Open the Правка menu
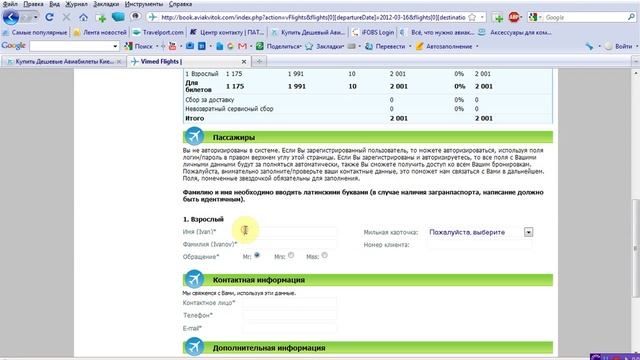Screen dimensions: 640x360 tap(33, 4)
